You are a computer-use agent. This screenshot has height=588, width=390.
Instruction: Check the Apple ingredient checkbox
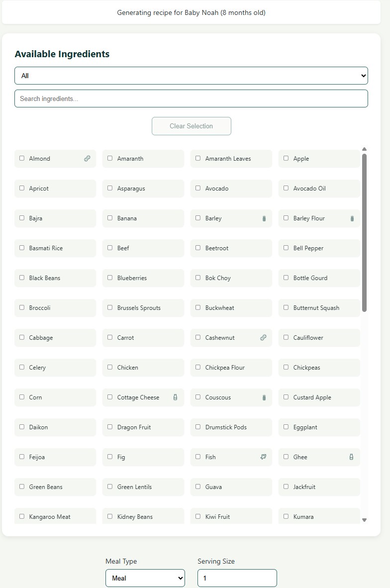[x=286, y=158]
